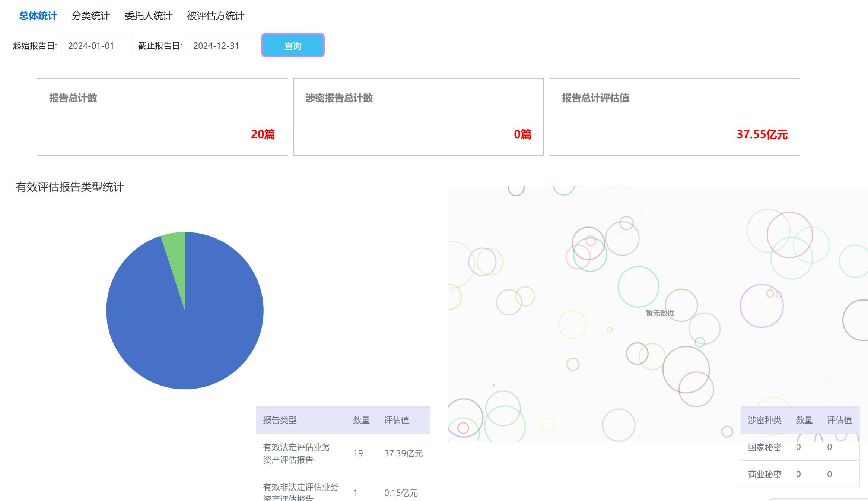Click the 报告类型 column header

(280, 420)
